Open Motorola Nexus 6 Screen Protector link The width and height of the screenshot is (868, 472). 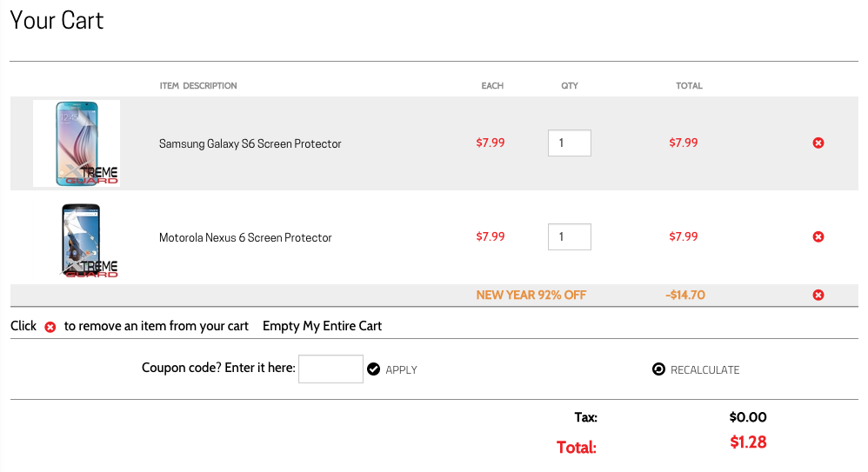pos(245,237)
